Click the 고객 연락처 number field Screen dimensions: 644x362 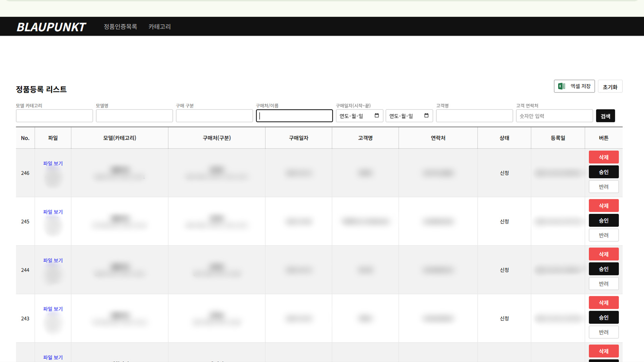554,116
